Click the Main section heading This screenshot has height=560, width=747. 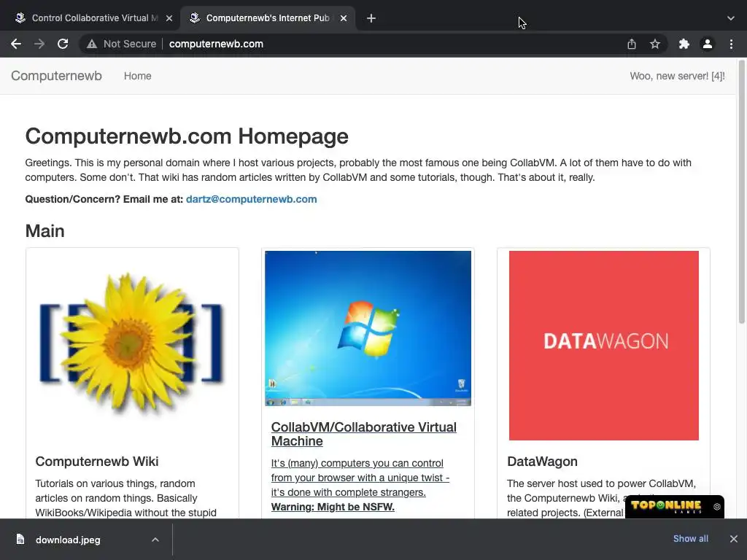pyautogui.click(x=44, y=230)
